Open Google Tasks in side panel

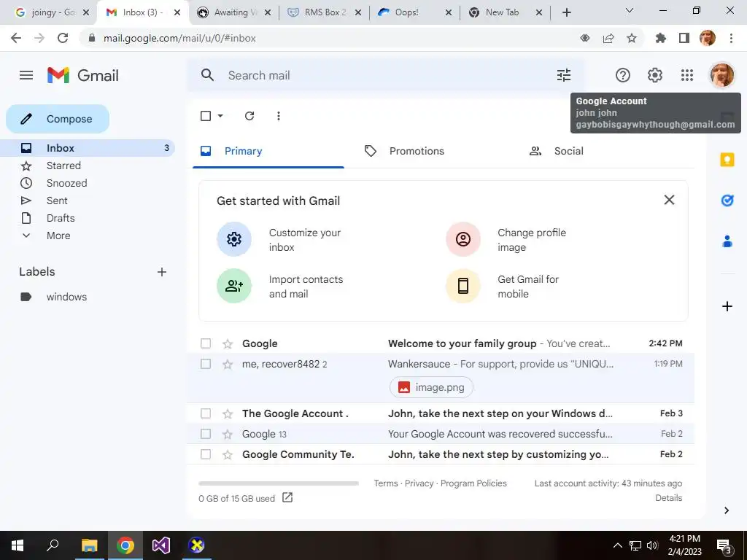tap(727, 201)
